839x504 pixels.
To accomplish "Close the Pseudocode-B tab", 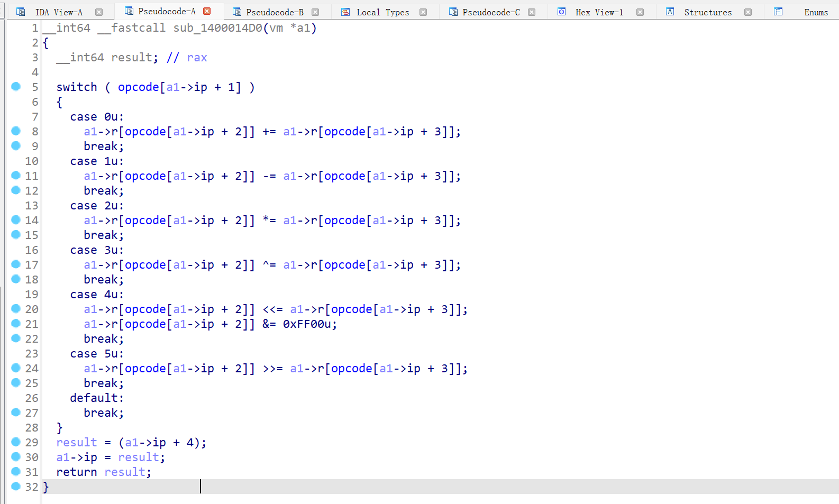I will (315, 12).
